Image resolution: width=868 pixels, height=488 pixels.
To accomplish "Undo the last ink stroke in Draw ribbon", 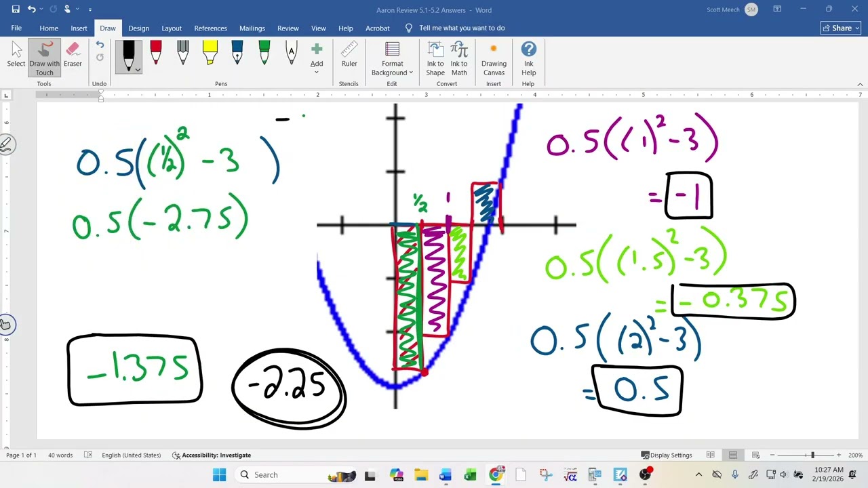I will click(100, 45).
